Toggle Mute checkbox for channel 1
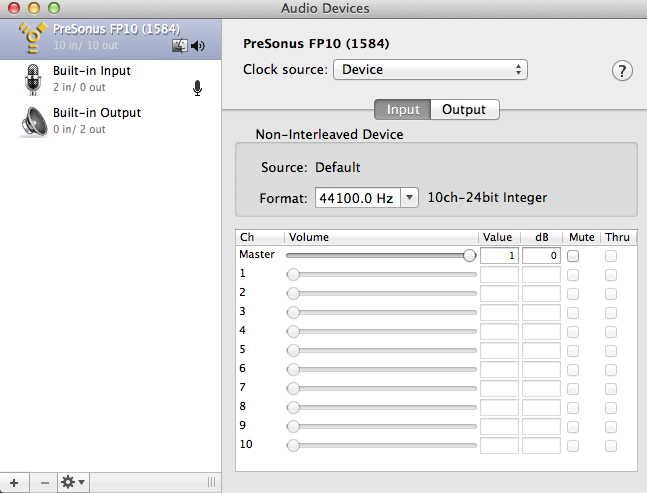Screen dimensions: 647x493 tap(573, 275)
